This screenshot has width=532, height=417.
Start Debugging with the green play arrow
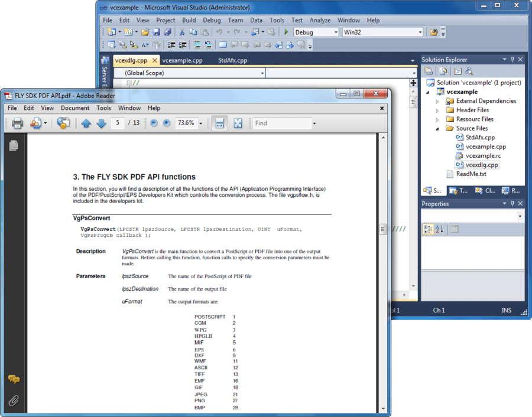tap(286, 32)
